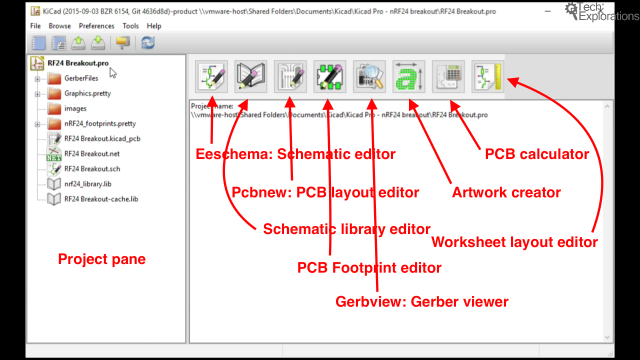Click the nrf24_library.lib book icon
This screenshot has width=640, height=360.
tap(54, 184)
